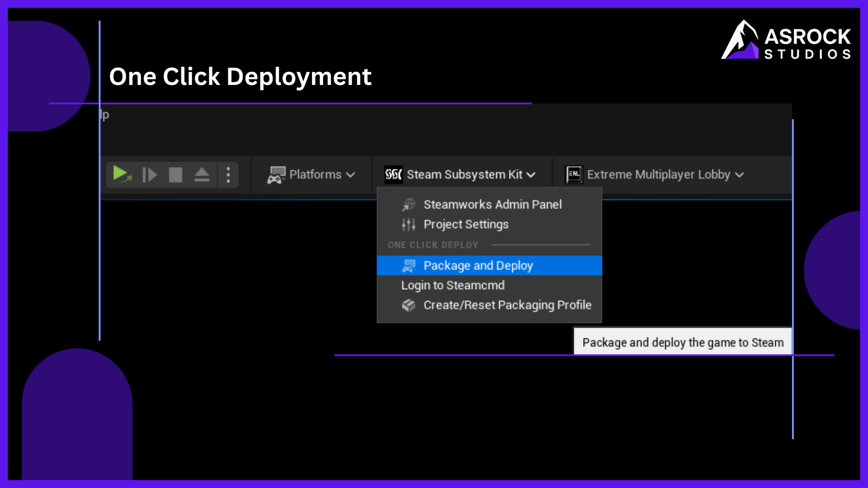
Task: Click the One Click Deployment title text
Action: click(x=240, y=77)
